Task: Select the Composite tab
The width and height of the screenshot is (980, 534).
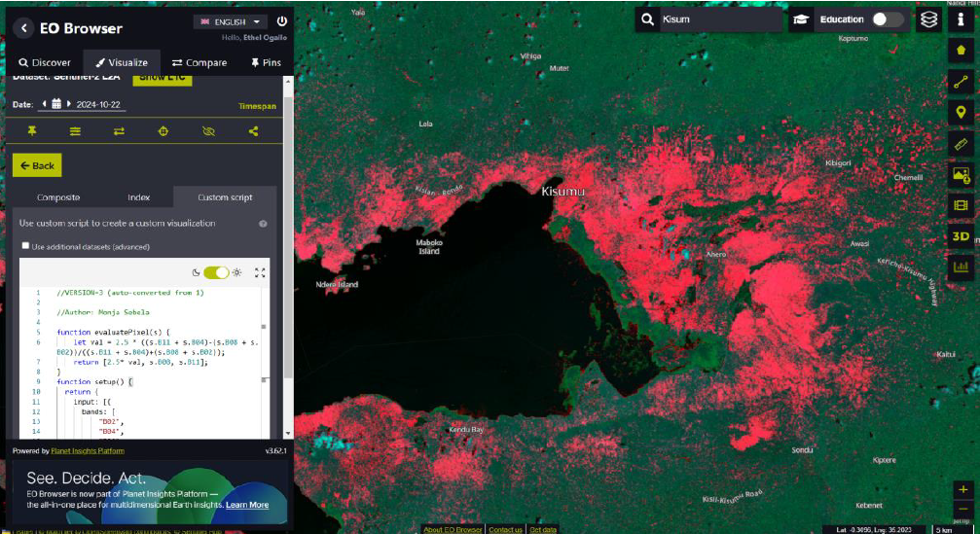Action: click(57, 197)
